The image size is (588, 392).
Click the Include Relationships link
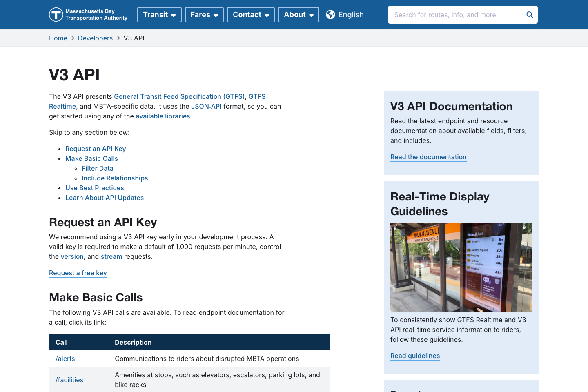pos(115,178)
